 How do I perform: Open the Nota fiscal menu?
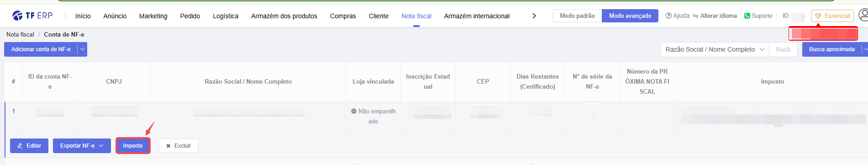(x=416, y=16)
